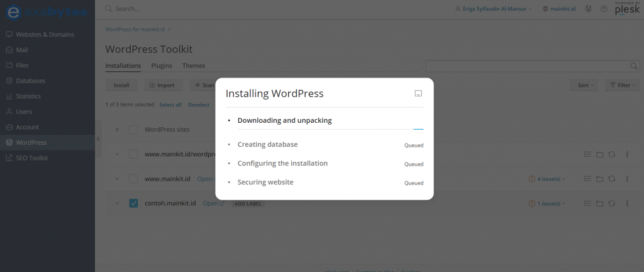This screenshot has height=272, width=644.
Task: Open the Filter dropdown
Action: (622, 85)
